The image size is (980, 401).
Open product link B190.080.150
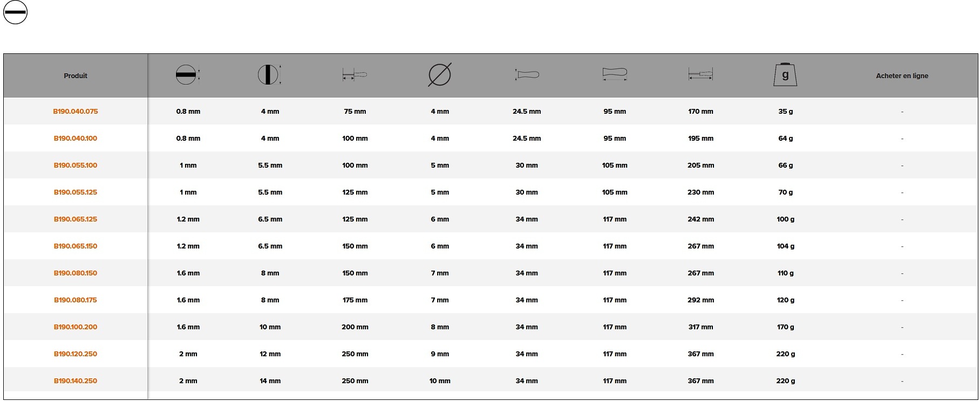point(76,273)
